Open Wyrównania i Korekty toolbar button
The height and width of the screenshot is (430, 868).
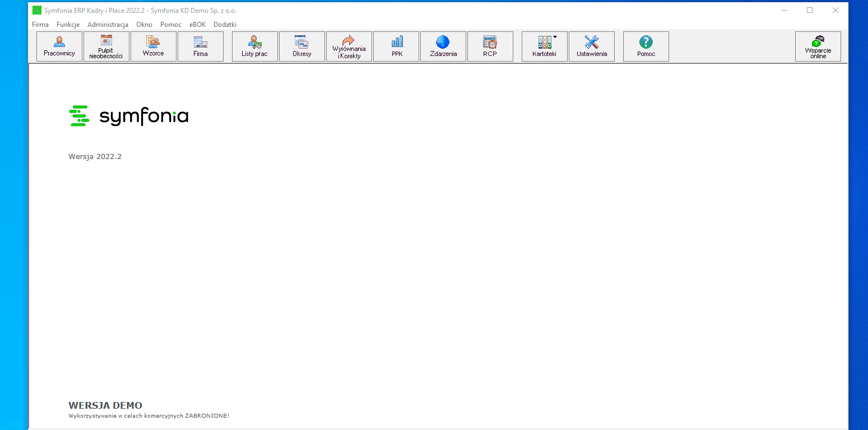(x=349, y=46)
